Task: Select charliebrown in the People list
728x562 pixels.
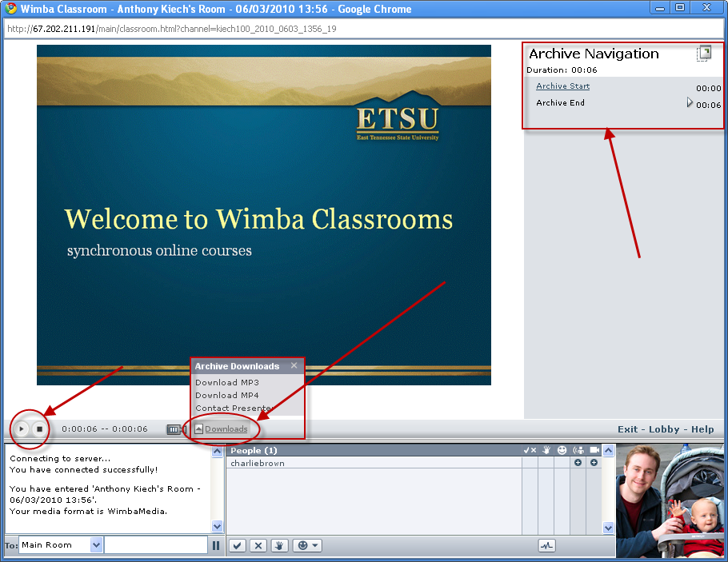Action: (258, 463)
